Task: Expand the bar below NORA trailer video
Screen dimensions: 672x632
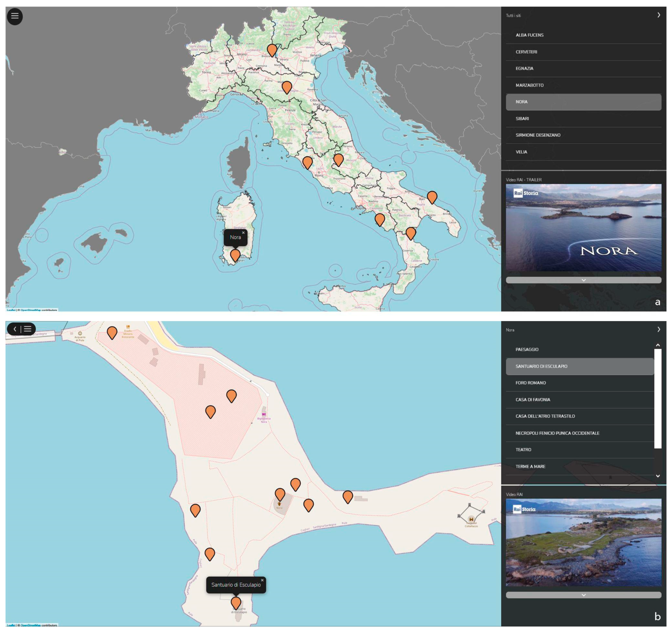Action: 583,280
